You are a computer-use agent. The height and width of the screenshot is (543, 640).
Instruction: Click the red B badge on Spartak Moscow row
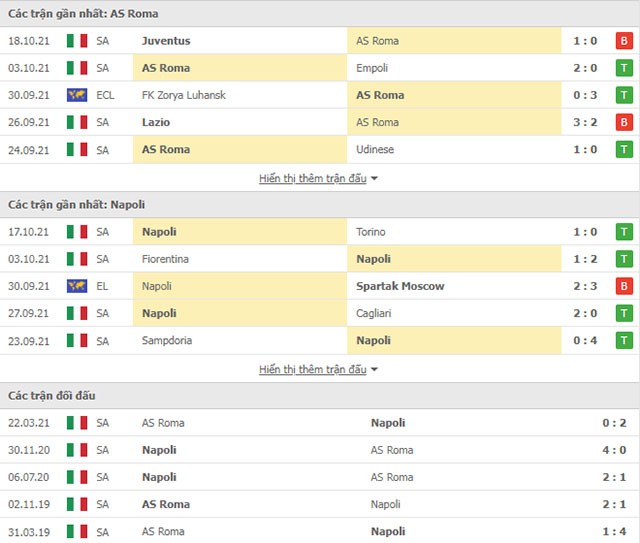[x=624, y=286]
